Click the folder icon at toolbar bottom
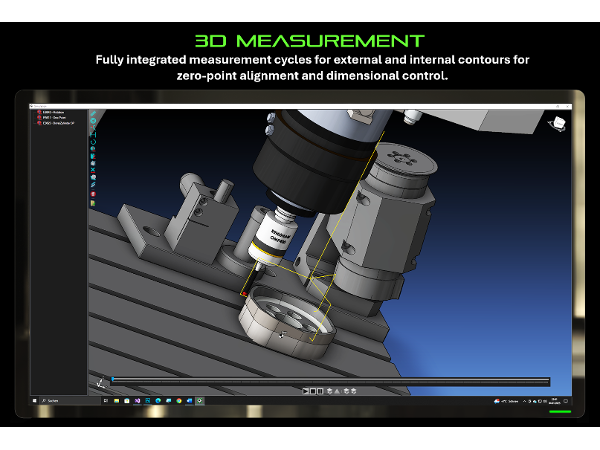600x450 pixels. point(93,203)
